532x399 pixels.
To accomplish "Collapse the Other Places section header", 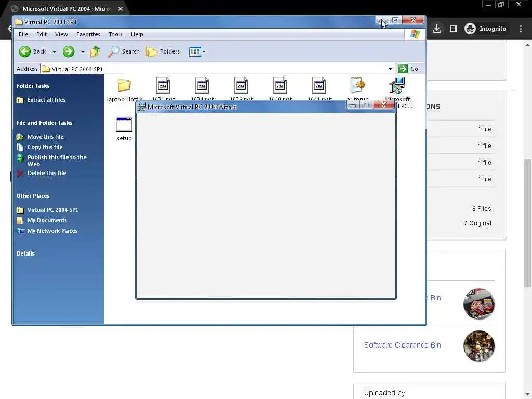I will click(x=33, y=196).
